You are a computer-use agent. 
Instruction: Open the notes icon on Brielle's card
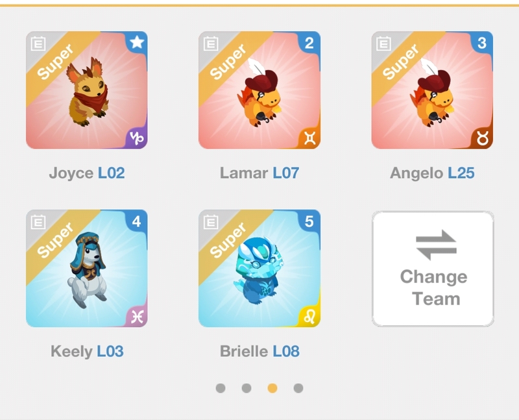[x=211, y=221]
